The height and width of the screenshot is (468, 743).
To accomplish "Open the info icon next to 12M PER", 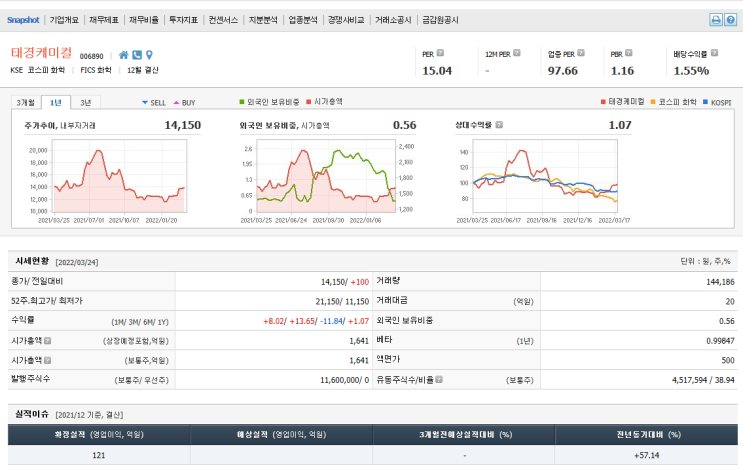I will pos(517,53).
